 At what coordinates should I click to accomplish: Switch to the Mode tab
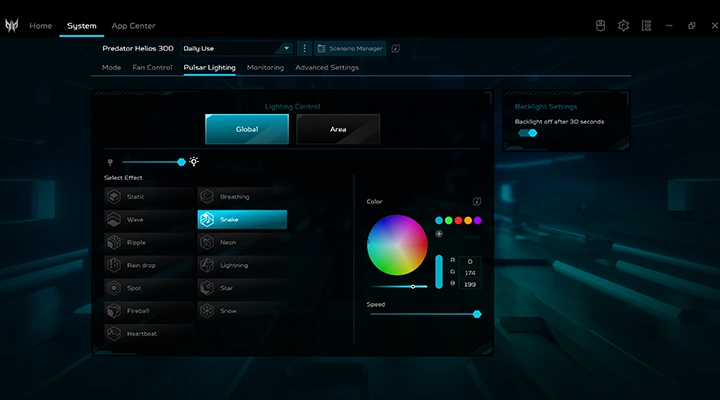[x=112, y=68]
